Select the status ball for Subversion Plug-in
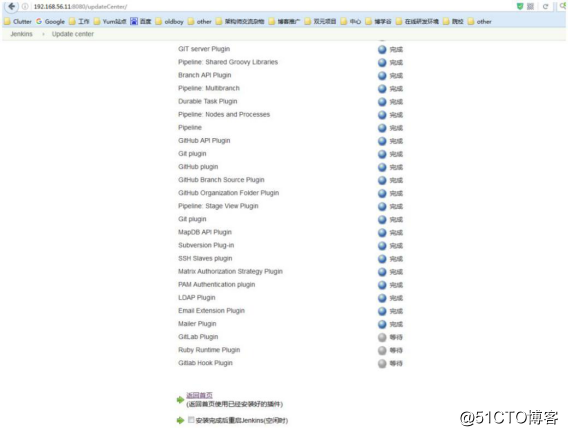568x436 pixels. tap(382, 246)
